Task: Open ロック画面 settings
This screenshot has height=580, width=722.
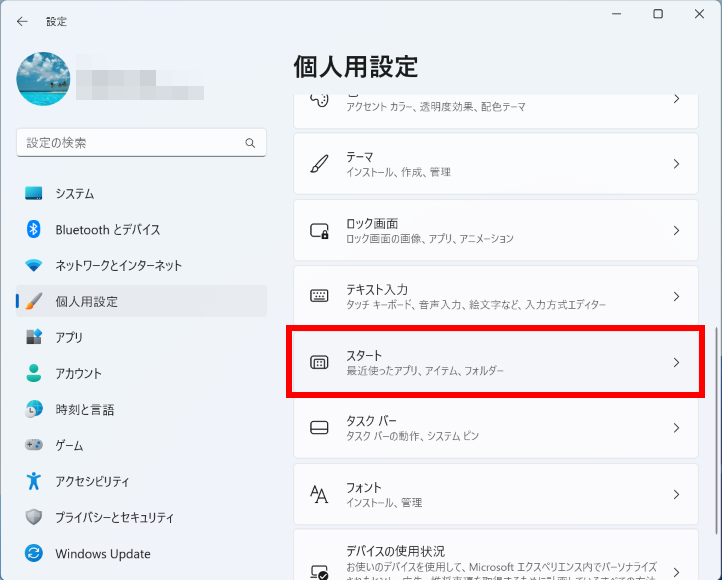Action: click(x=496, y=230)
